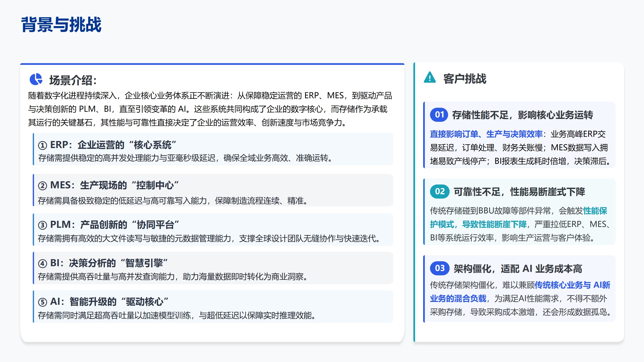Click the pie chart icon beside 场景介绍
Screen dimensions: 644x362
click(x=36, y=79)
